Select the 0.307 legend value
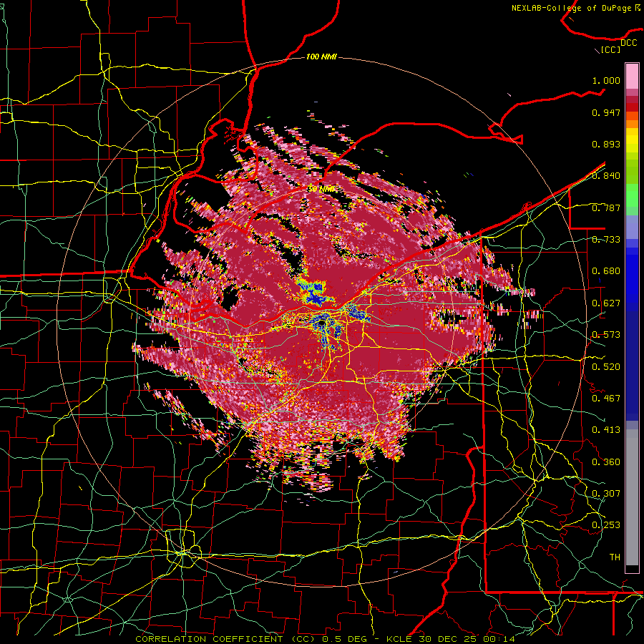Viewport: 644px width, 644px height. (606, 494)
